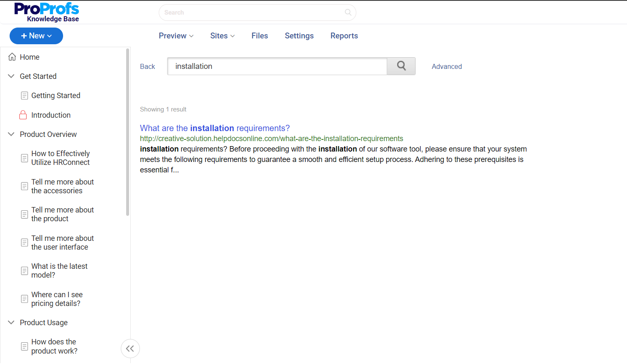Open Tell me more about the accessories

63,186
